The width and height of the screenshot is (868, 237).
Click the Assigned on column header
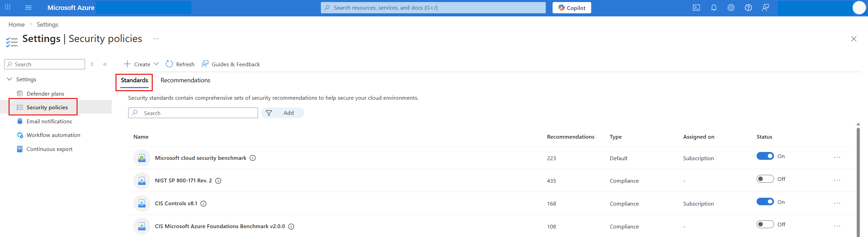pos(699,137)
